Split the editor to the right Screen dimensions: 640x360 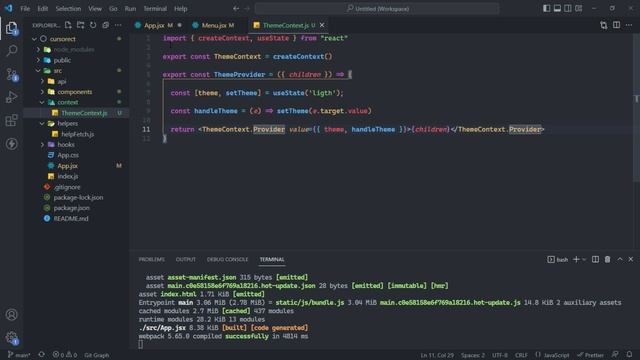click(x=616, y=25)
